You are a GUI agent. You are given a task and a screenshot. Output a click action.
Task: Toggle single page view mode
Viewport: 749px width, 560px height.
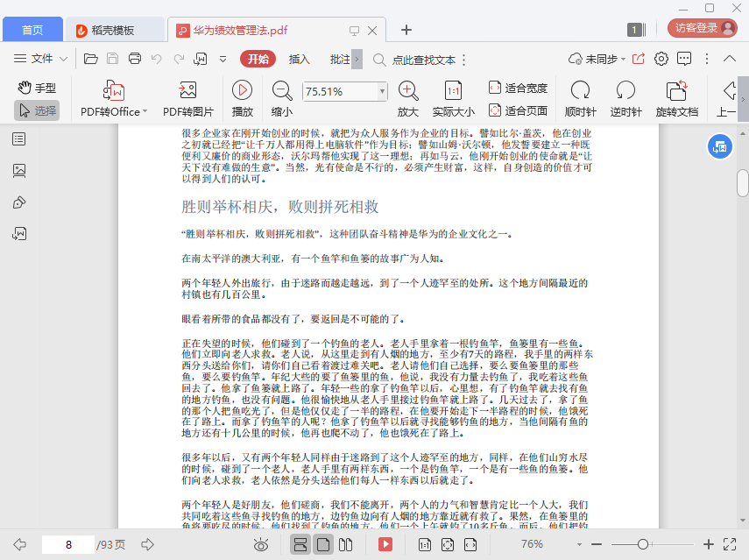[323, 544]
